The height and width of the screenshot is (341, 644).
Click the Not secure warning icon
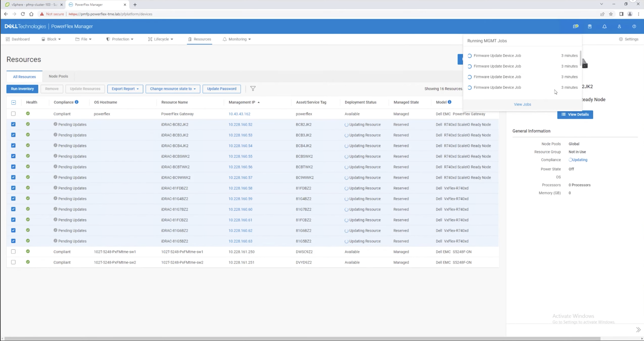[x=42, y=14]
